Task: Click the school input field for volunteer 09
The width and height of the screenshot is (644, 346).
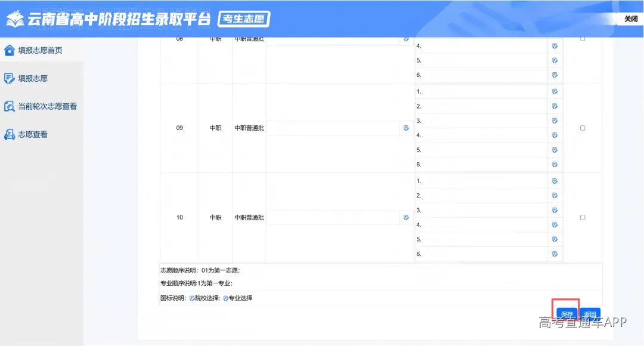Action: [x=333, y=128]
